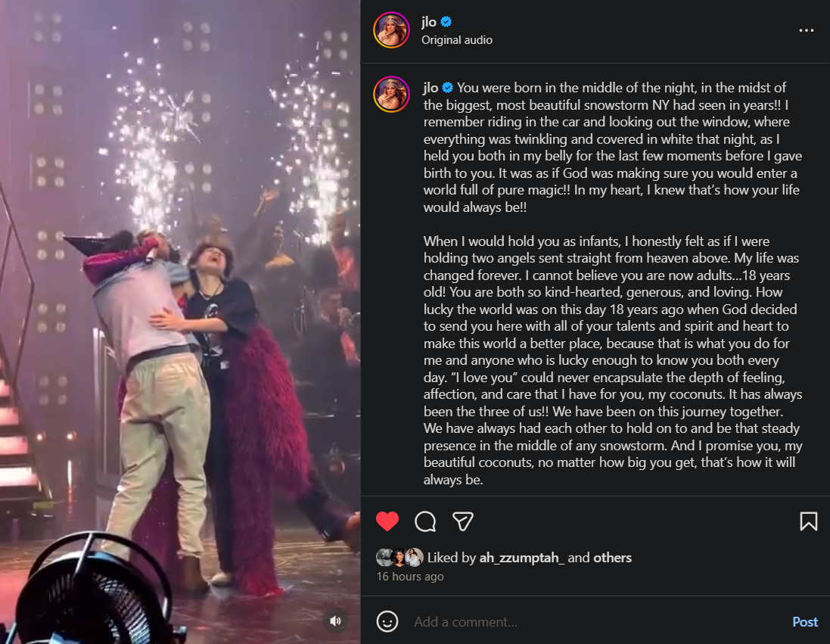
Task: Open the emoji picker for comments
Action: click(387, 622)
